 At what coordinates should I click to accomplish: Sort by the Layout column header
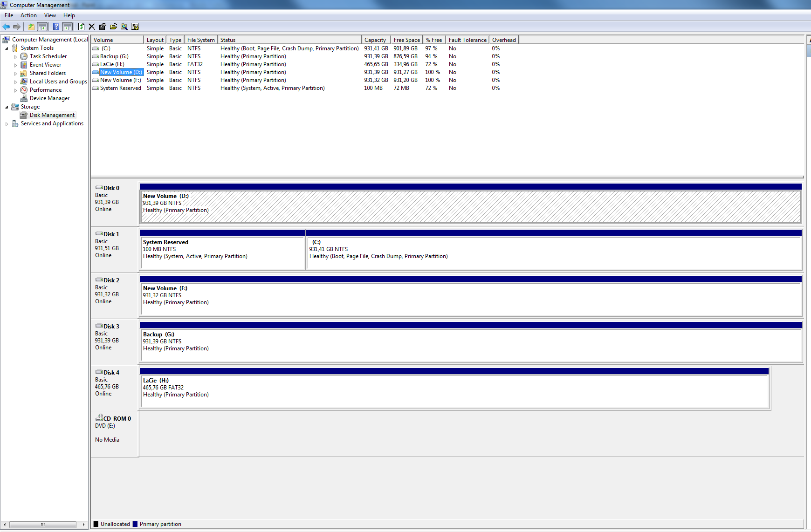[x=155, y=40]
